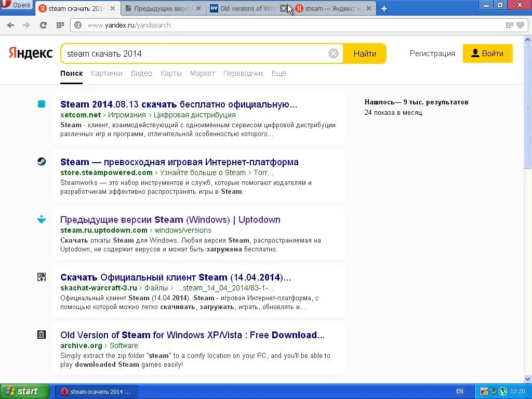Click the Яндекс logo
The image size is (532, 399).
tap(31, 54)
